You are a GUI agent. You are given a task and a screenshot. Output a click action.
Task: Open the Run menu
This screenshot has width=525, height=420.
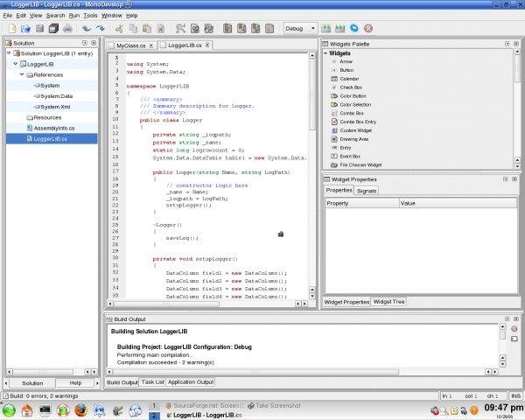point(73,16)
